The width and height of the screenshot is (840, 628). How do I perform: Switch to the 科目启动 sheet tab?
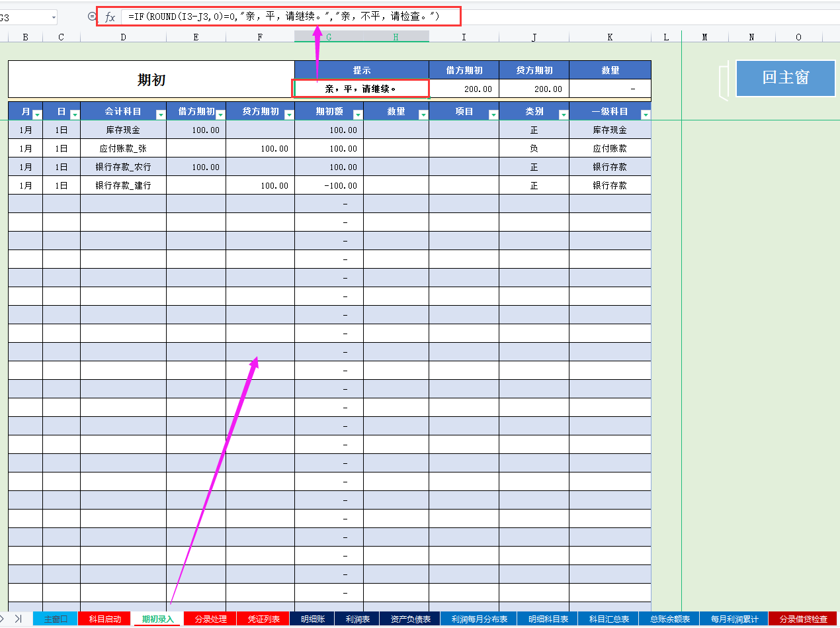(x=105, y=619)
